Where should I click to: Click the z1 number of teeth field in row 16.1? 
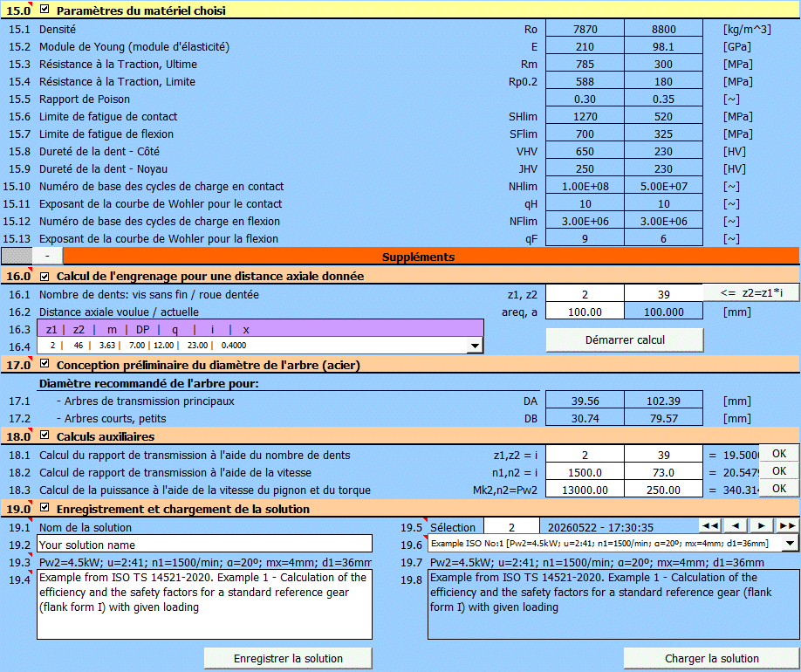[x=585, y=294]
